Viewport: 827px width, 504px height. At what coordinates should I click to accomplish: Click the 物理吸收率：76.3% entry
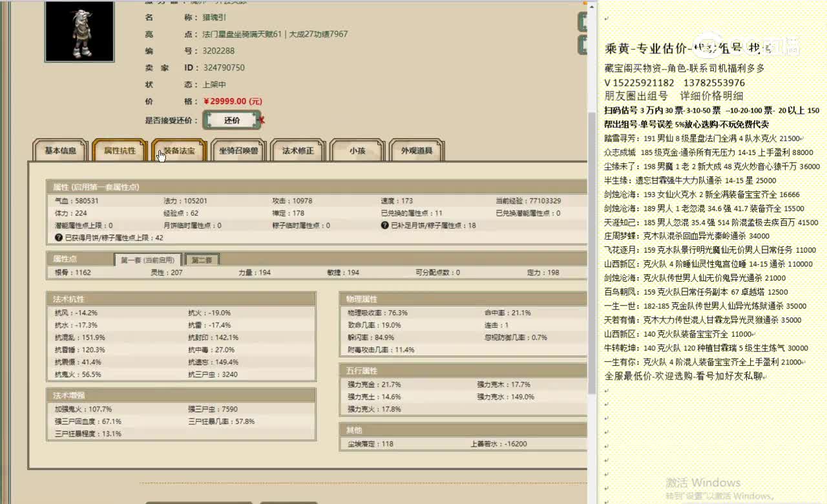point(377,313)
